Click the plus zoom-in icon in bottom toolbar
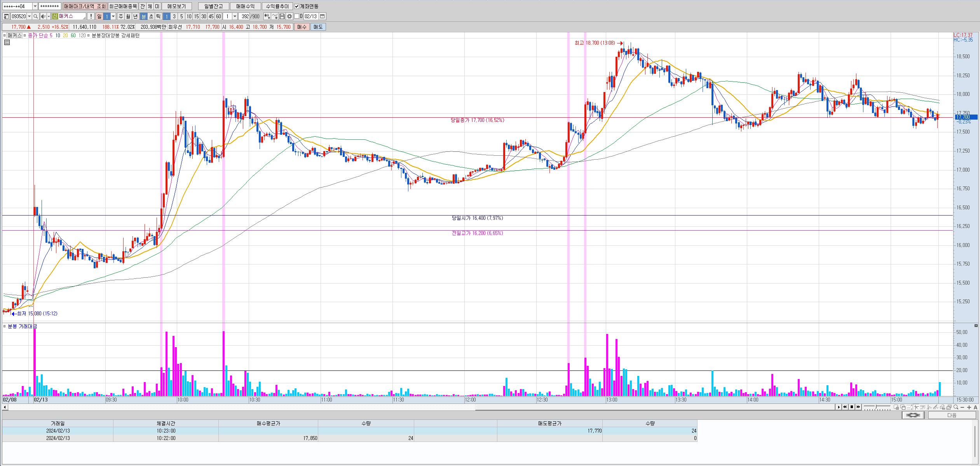 [969, 407]
